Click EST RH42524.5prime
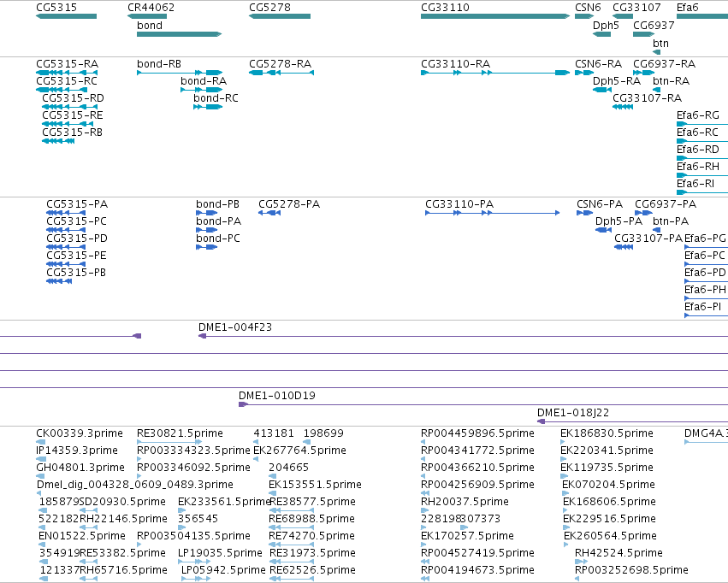 pos(581,562)
